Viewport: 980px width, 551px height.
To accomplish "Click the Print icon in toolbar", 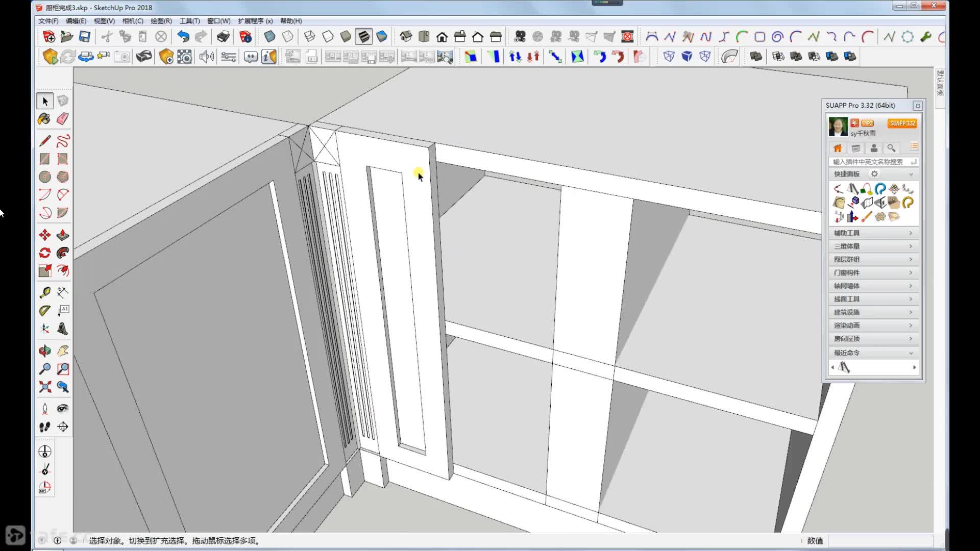I will click(x=223, y=36).
